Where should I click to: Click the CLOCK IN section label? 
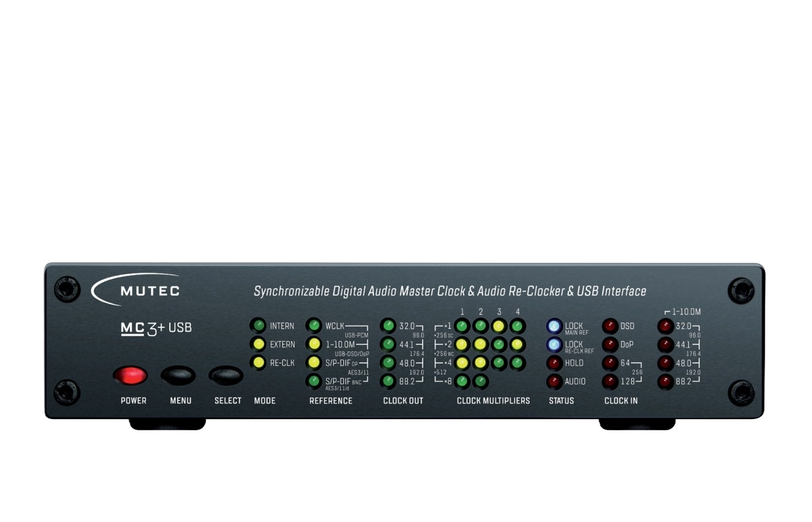[x=621, y=401]
